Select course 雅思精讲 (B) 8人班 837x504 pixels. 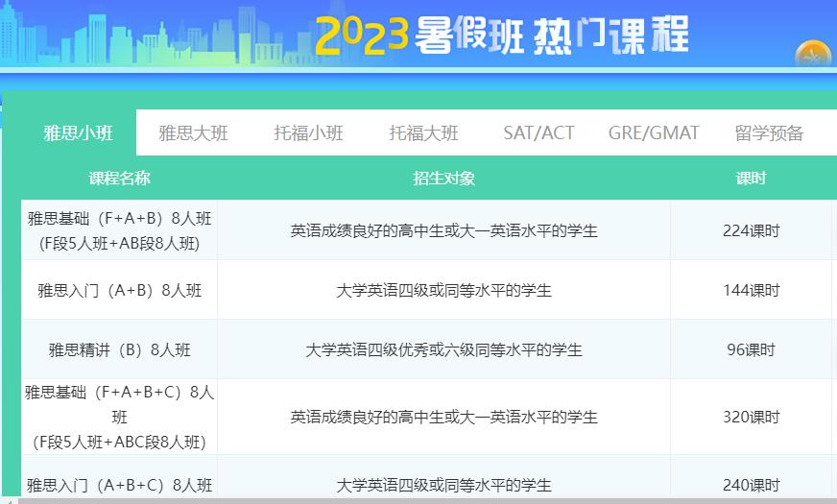click(x=120, y=349)
